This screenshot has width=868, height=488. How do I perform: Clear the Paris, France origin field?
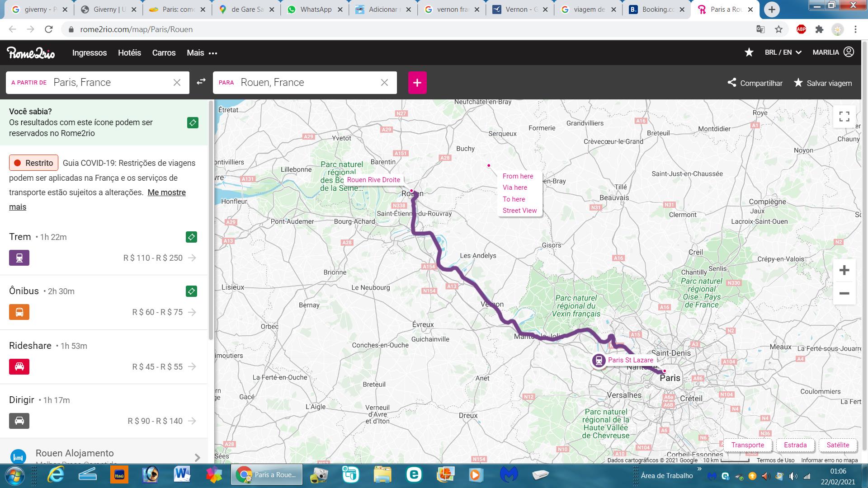pos(177,82)
